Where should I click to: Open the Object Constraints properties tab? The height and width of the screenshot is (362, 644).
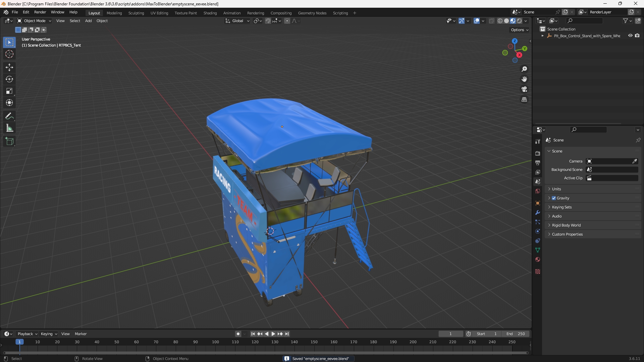(x=538, y=241)
